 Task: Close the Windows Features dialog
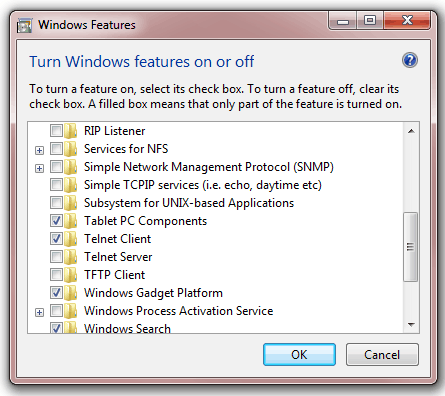click(407, 21)
